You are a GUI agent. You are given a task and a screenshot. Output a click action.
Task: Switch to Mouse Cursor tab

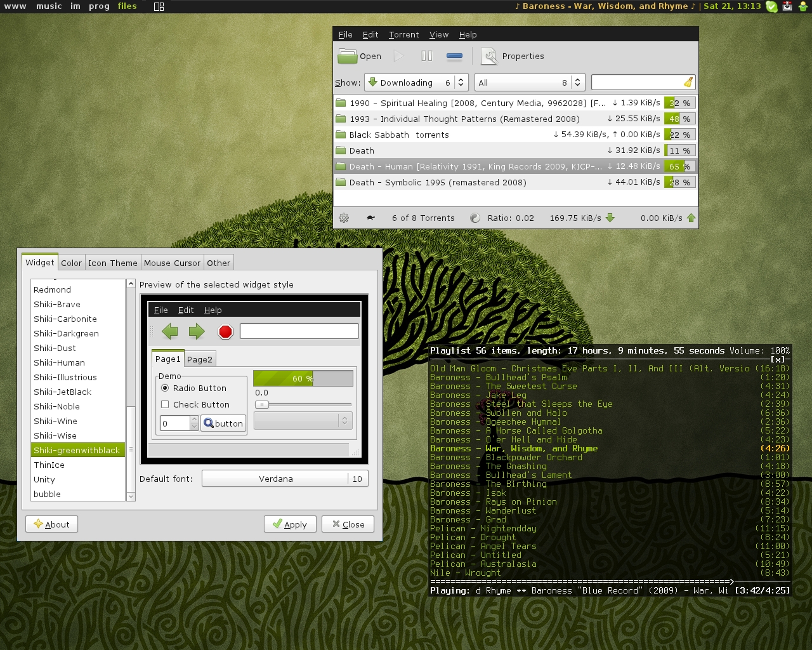click(172, 263)
